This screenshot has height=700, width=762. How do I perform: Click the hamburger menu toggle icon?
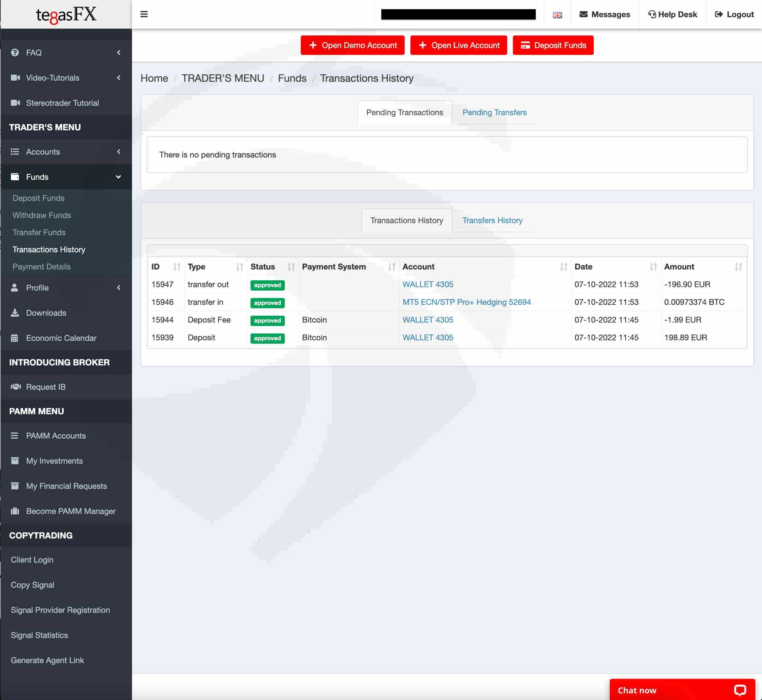144,14
